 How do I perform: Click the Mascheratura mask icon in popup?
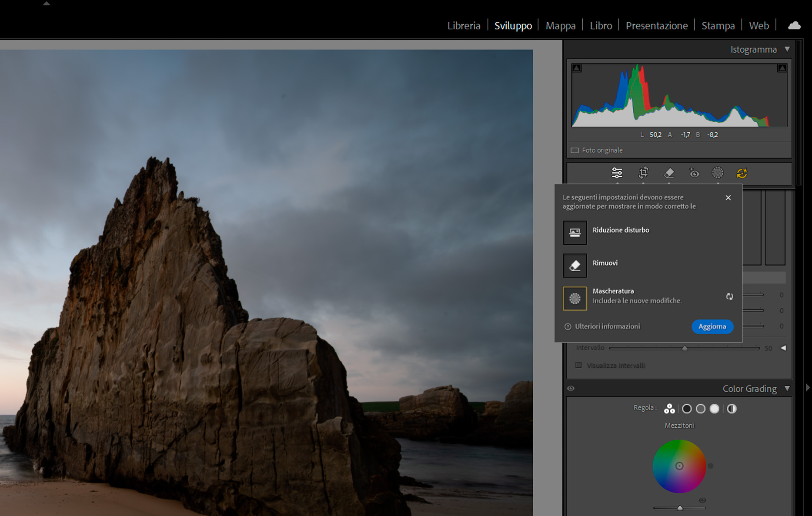[575, 298]
